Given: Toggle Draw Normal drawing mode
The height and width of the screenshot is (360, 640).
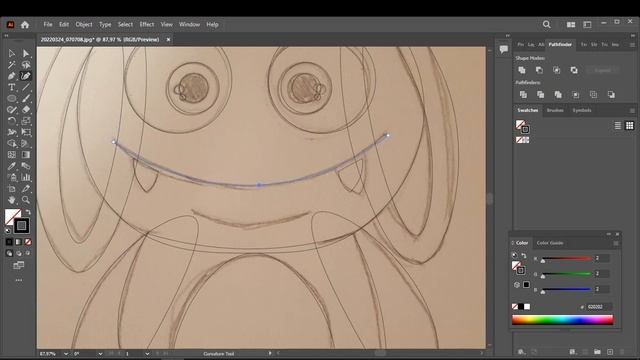Looking at the screenshot, I should (9, 253).
